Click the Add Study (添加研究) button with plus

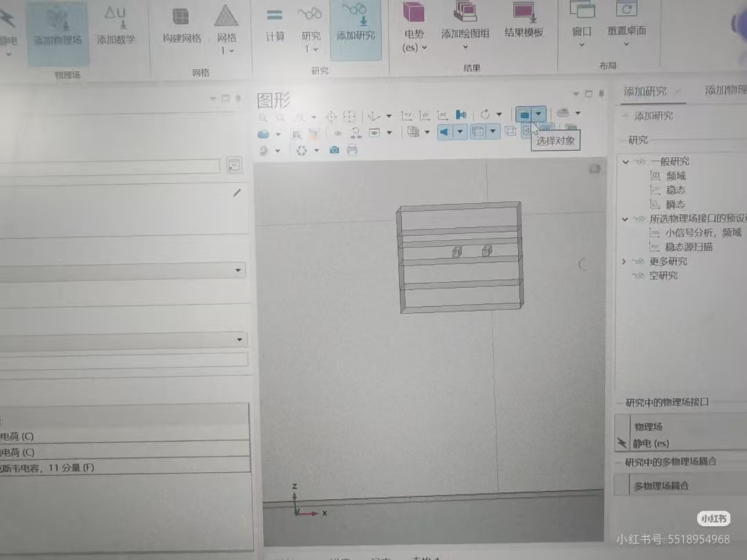648,115
